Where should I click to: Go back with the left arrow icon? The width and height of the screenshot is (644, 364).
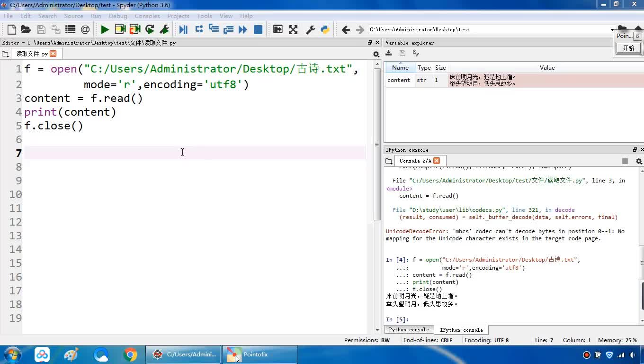(x=346, y=30)
